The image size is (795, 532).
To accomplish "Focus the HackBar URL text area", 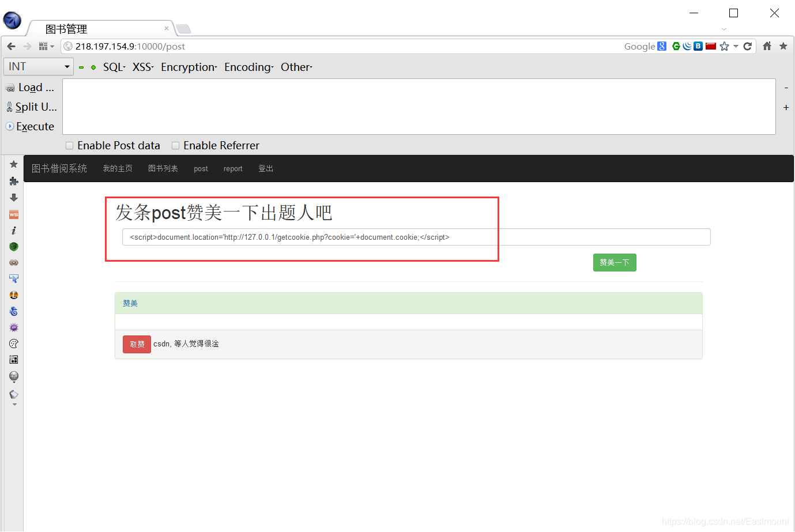I will pyautogui.click(x=419, y=107).
